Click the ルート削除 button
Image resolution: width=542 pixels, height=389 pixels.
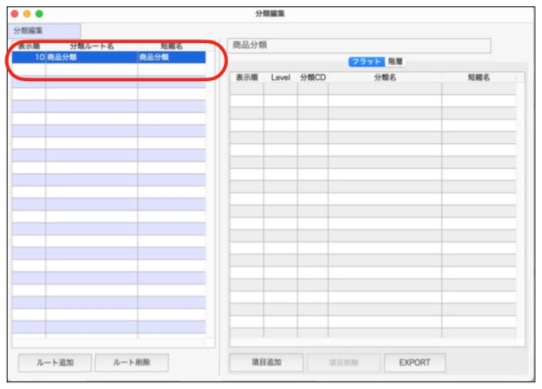click(x=132, y=362)
